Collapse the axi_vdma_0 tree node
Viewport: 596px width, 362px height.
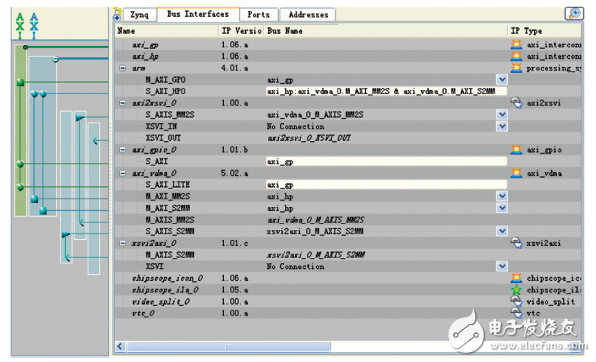[x=122, y=173]
